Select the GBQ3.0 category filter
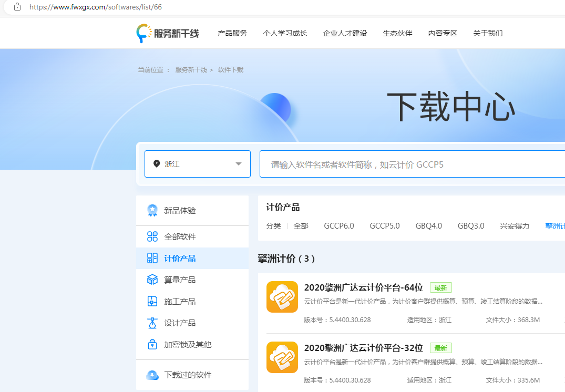Viewport: 565px width, 392px height. coord(470,226)
